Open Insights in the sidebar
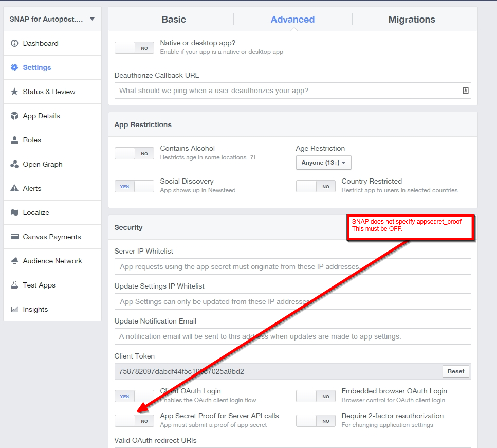This screenshot has height=448, width=497. point(52,309)
